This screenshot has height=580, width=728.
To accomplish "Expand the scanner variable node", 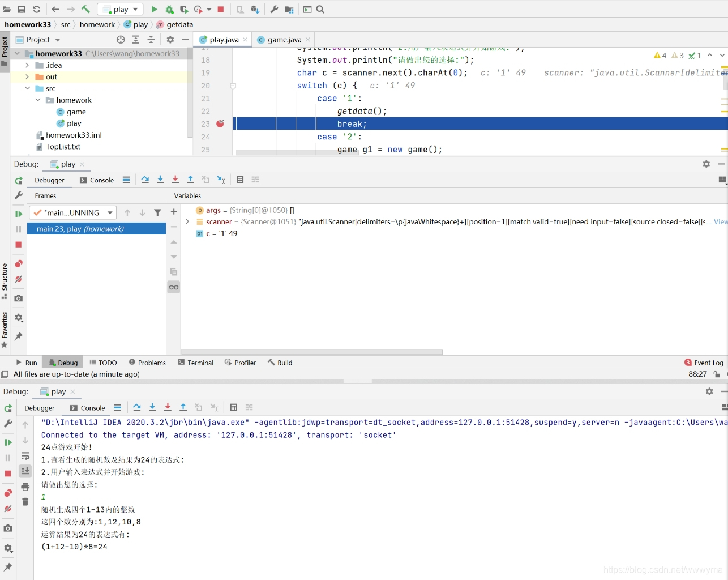I will pos(187,221).
